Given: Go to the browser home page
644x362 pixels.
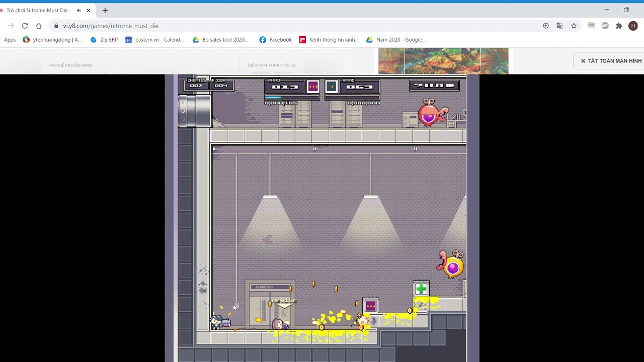Looking at the screenshot, I should click(x=39, y=26).
